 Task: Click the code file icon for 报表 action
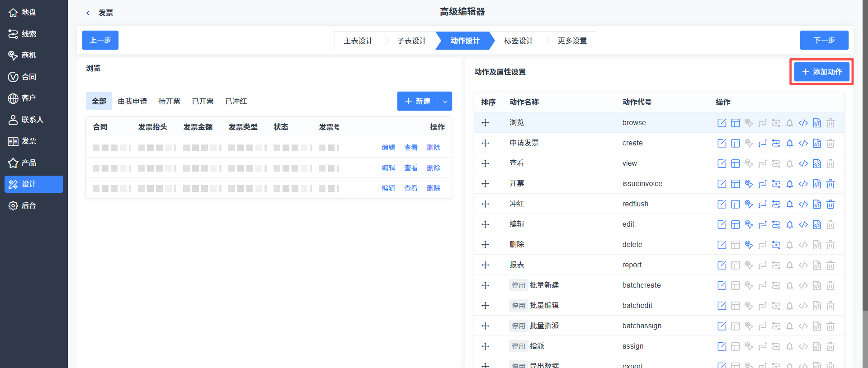click(x=816, y=265)
